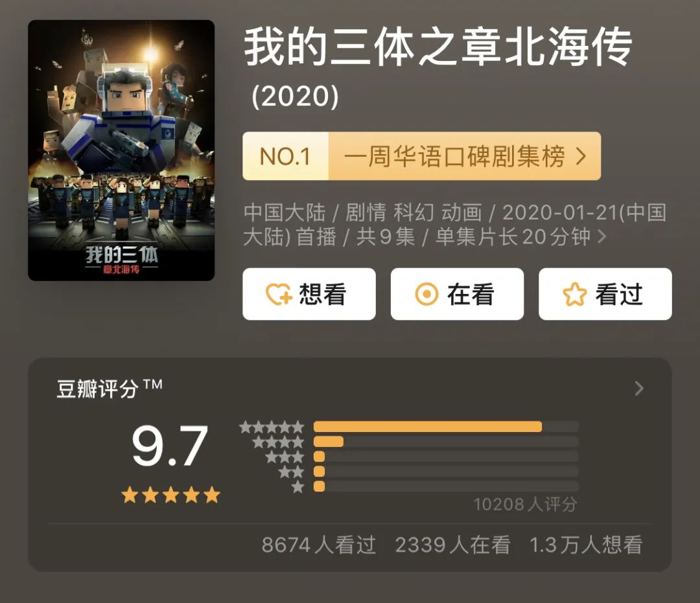Expand the 豆瓣评分 details chevron
The width and height of the screenshot is (700, 603).
pos(639,388)
